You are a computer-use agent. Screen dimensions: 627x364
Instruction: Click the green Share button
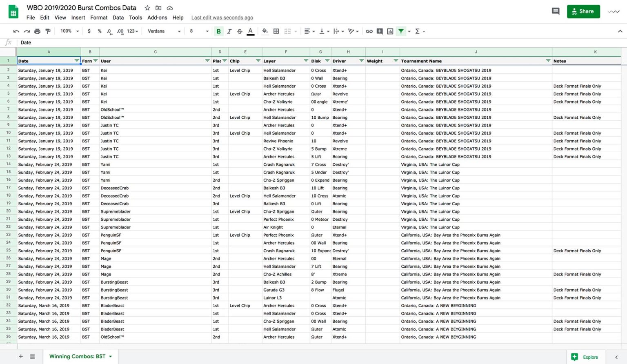coord(583,11)
